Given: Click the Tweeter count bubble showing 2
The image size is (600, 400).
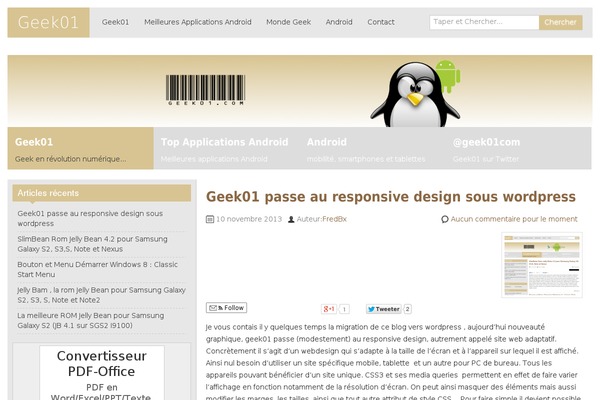Looking at the screenshot, I should [408, 309].
